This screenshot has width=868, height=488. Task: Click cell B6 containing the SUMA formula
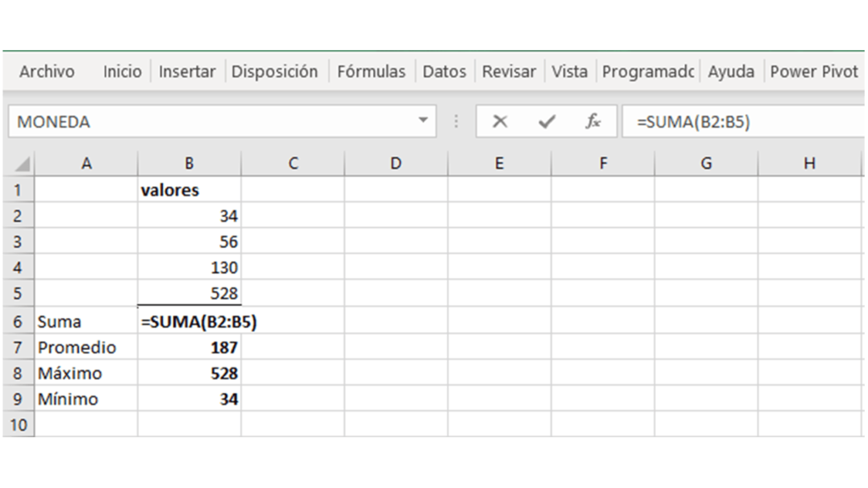[190, 322]
